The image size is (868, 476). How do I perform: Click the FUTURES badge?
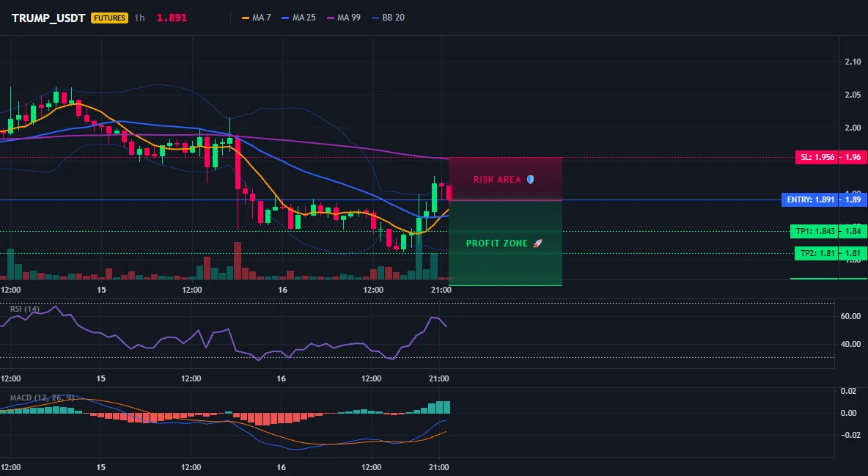click(x=110, y=18)
